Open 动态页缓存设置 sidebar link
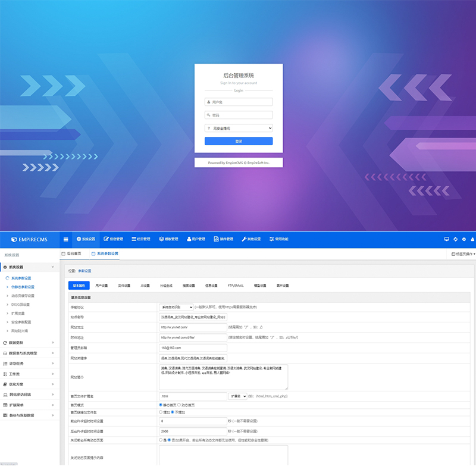 pyautogui.click(x=23, y=296)
